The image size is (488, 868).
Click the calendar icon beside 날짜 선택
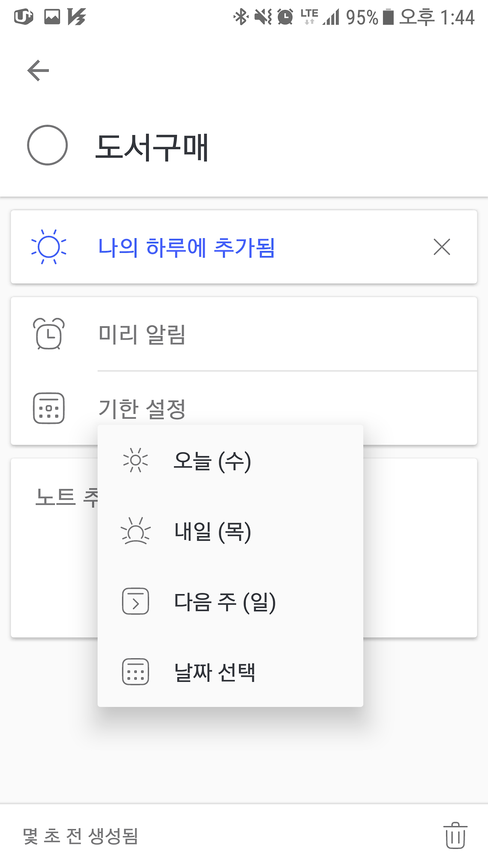(135, 672)
